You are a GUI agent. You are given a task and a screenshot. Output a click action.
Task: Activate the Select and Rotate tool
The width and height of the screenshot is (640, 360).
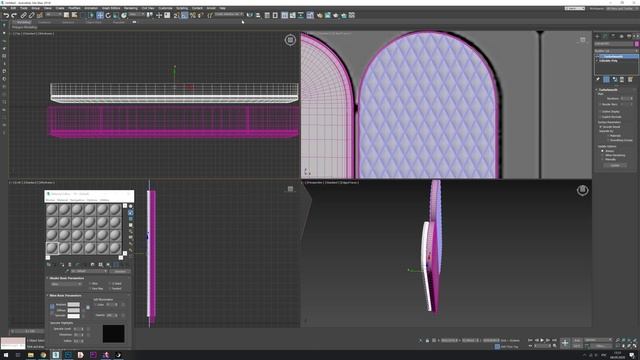[x=108, y=15]
